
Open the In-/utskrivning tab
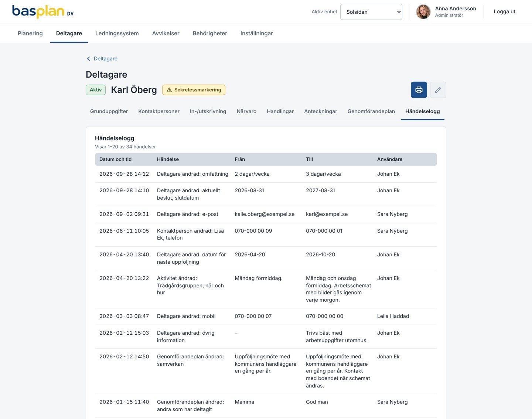pos(208,111)
